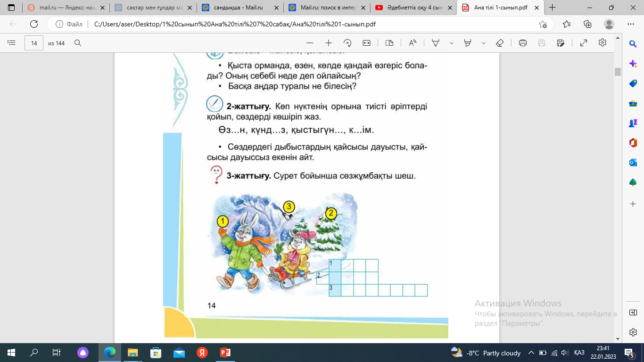Click the fit to width button
Viewport: 644px width, 362px height.
[x=366, y=43]
